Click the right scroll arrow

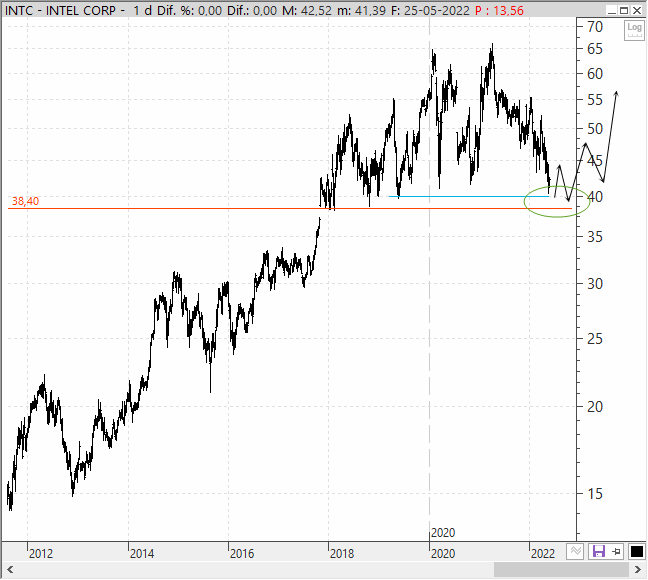(638, 570)
